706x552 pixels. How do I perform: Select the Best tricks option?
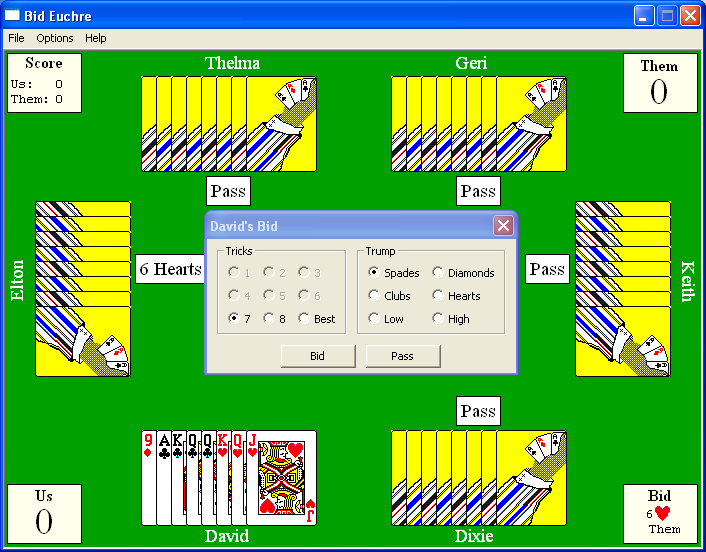[x=304, y=319]
